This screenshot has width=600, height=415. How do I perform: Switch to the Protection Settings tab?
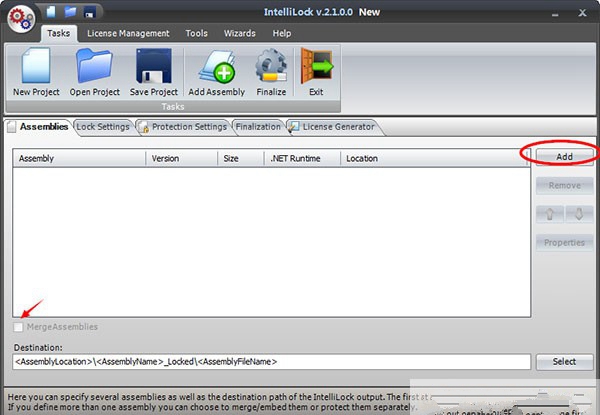pyautogui.click(x=183, y=127)
